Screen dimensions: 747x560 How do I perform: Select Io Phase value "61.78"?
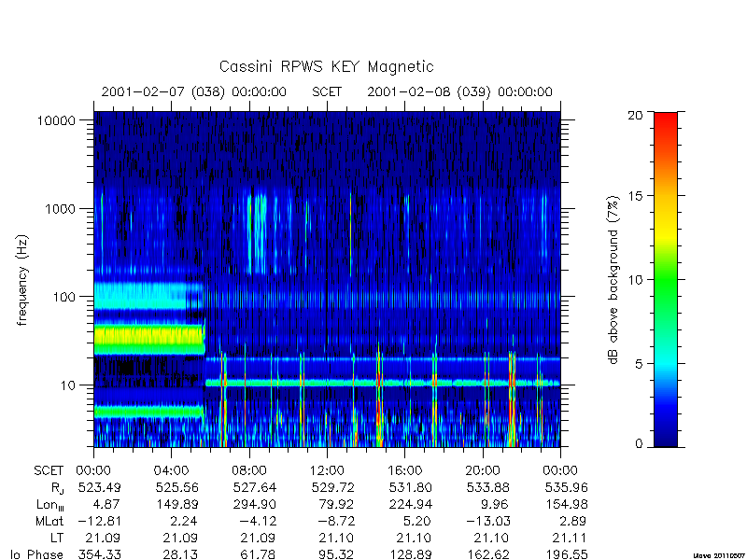pos(259,554)
